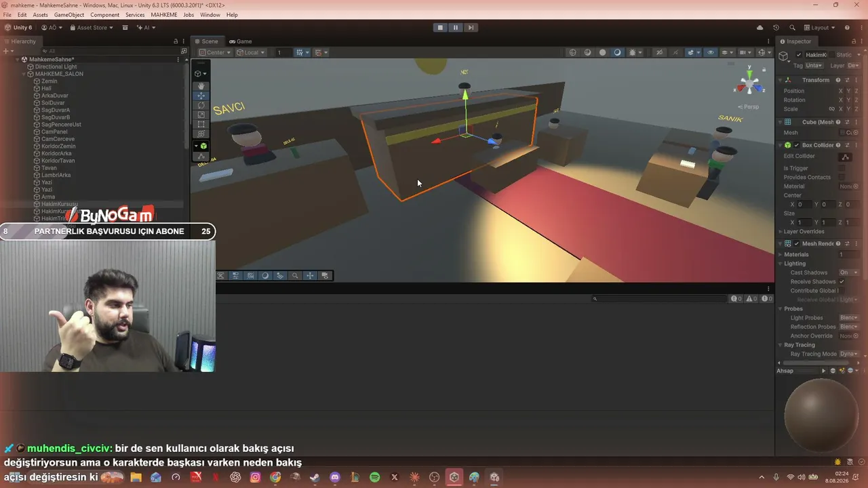The image size is (868, 488).
Task: Click the Undo History icon
Action: click(x=776, y=28)
